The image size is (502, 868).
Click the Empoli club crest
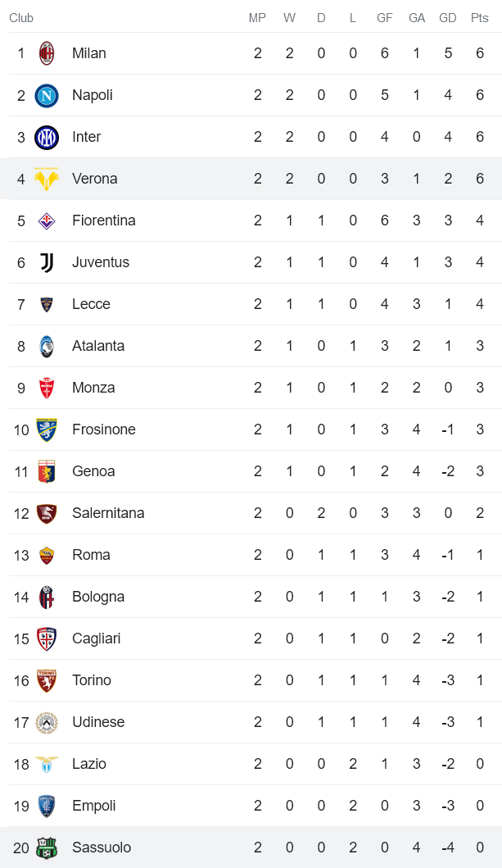click(47, 806)
